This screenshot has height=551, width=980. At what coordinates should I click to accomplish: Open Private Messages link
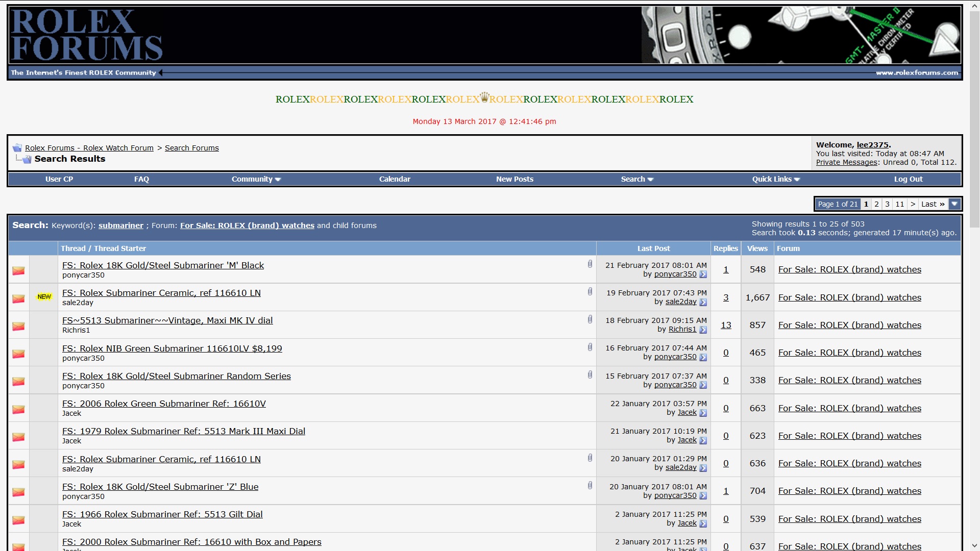click(x=846, y=162)
